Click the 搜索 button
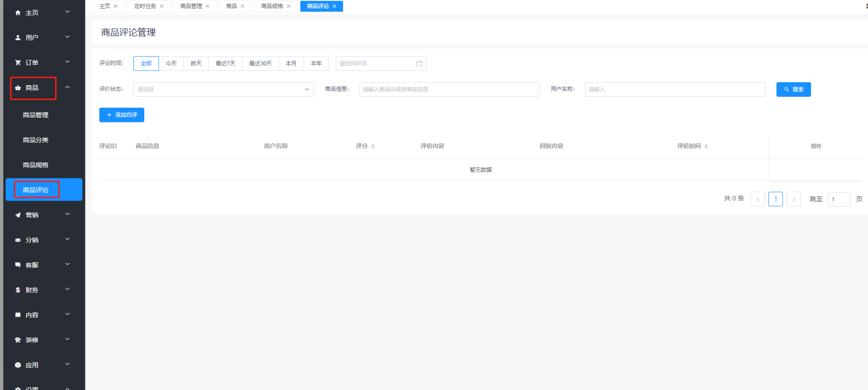The width and height of the screenshot is (868, 390). click(793, 89)
